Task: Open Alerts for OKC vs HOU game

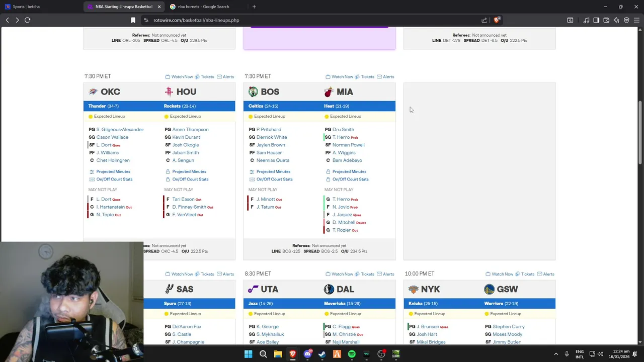Action: [225, 77]
